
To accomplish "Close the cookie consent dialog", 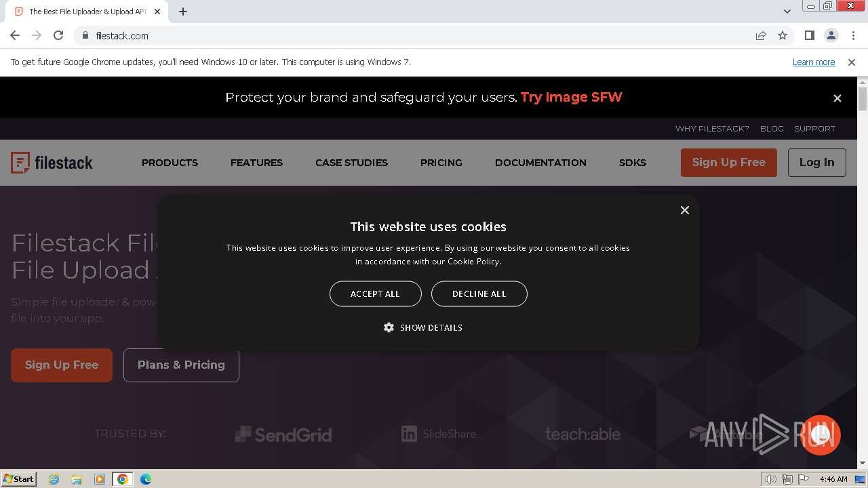I will [x=685, y=210].
